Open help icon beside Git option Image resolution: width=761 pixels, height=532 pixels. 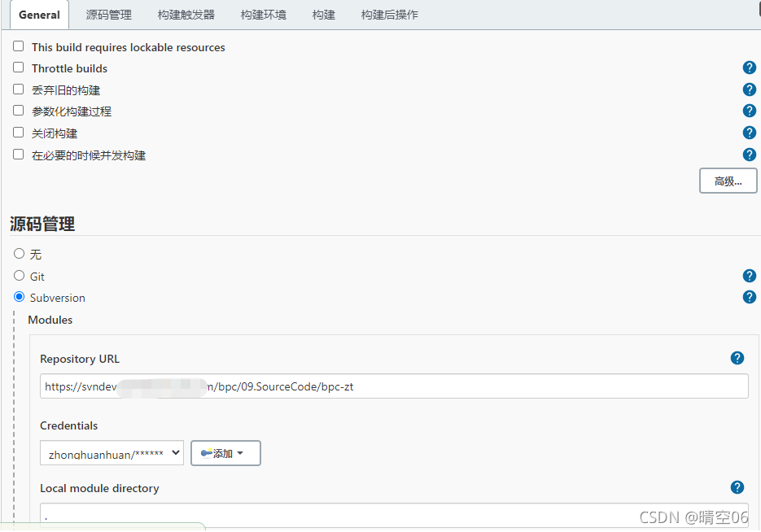pyautogui.click(x=750, y=276)
